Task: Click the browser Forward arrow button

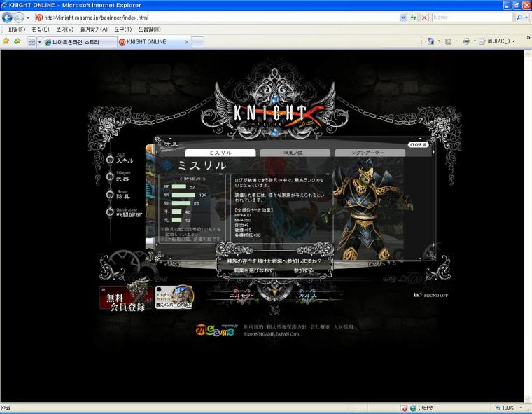Action: click(19, 18)
